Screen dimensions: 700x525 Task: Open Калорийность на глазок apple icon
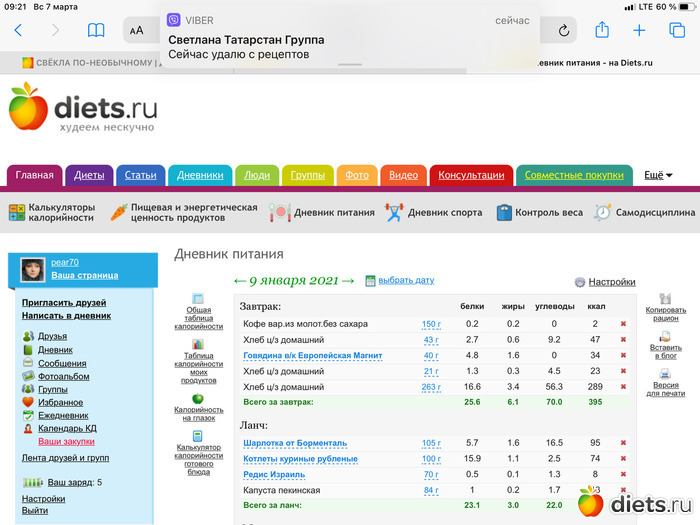198,399
